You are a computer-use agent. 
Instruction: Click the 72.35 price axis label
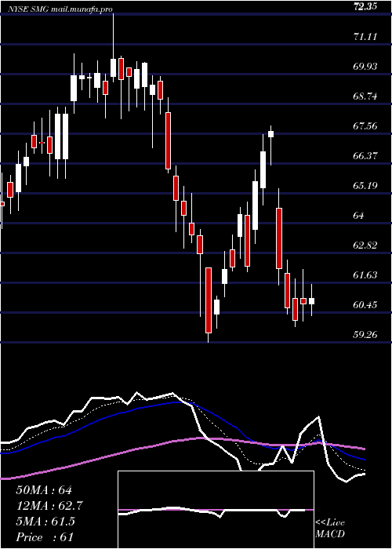click(x=365, y=6)
